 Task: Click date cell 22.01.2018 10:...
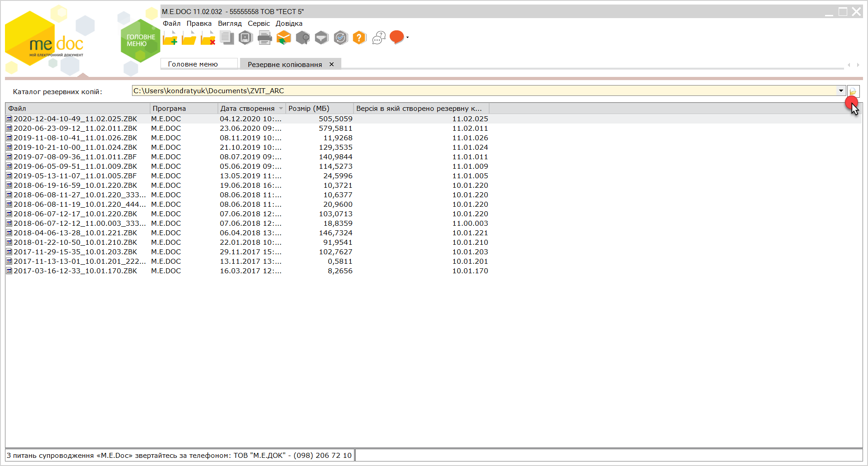click(x=250, y=243)
